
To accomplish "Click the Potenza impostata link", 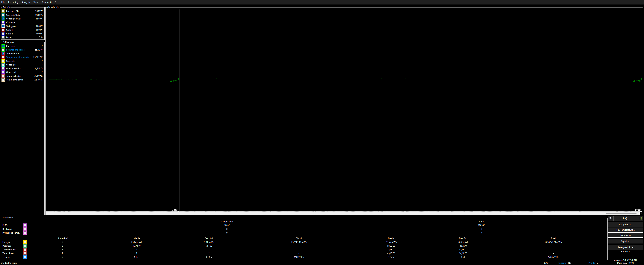I will [16, 50].
